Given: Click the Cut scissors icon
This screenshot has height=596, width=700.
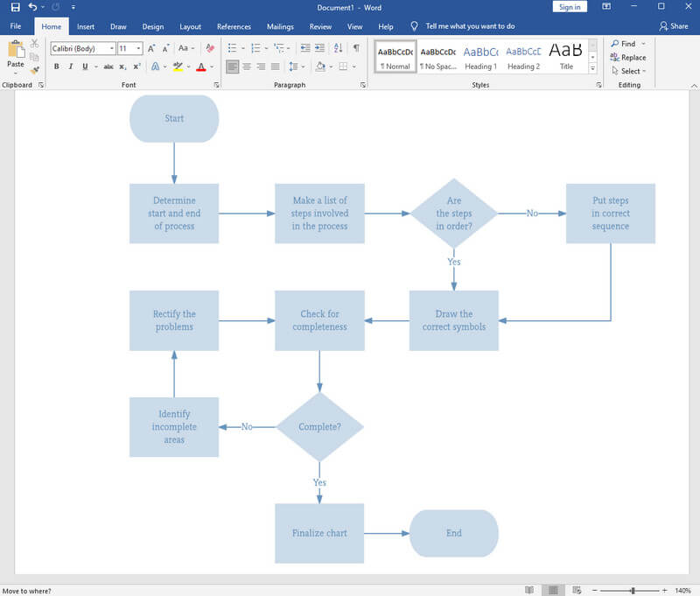Looking at the screenshot, I should point(35,44).
